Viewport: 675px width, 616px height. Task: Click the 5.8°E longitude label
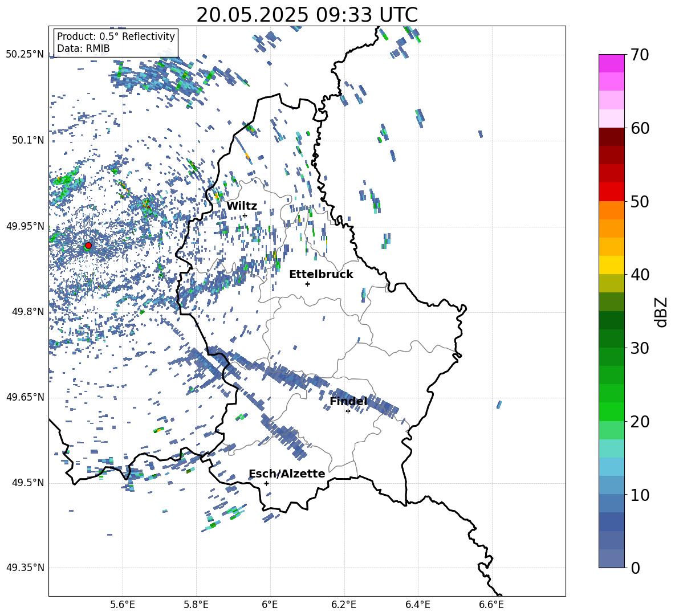tap(196, 605)
